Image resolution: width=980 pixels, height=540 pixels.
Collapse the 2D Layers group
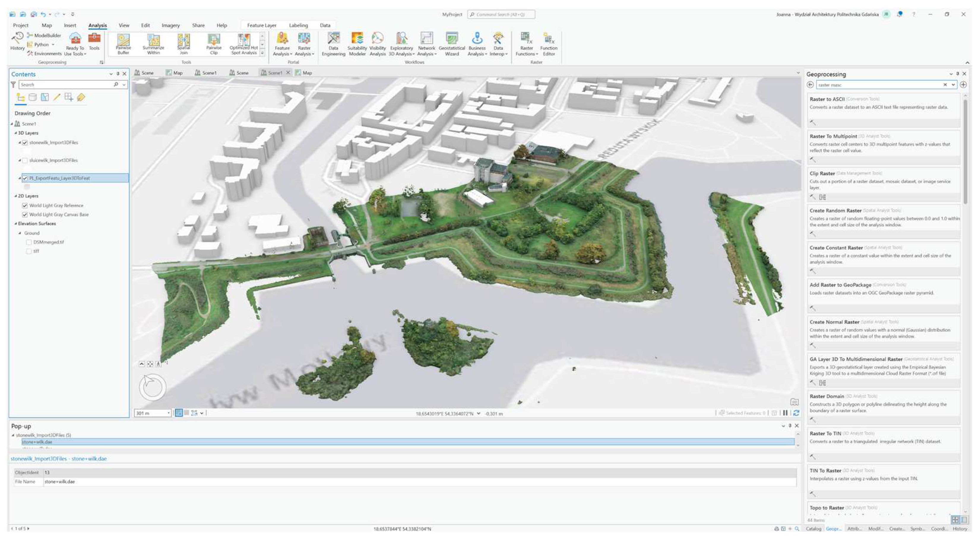16,196
